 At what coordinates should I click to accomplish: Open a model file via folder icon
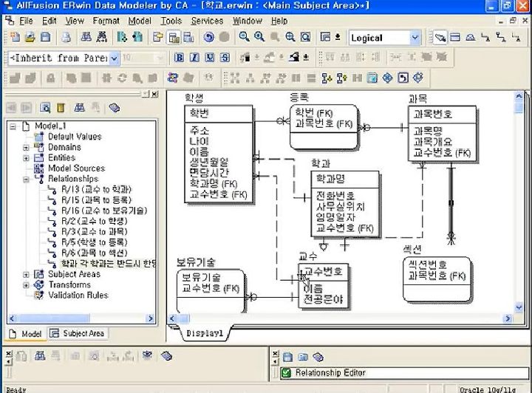(30, 37)
